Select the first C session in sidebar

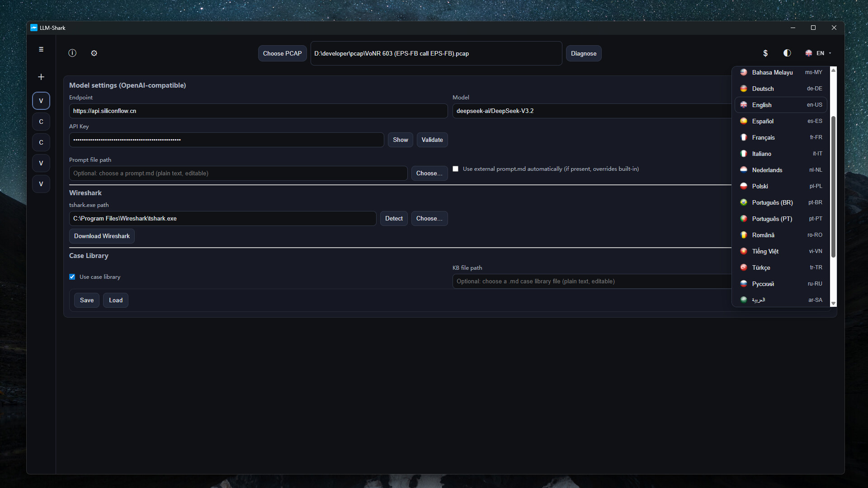41,122
